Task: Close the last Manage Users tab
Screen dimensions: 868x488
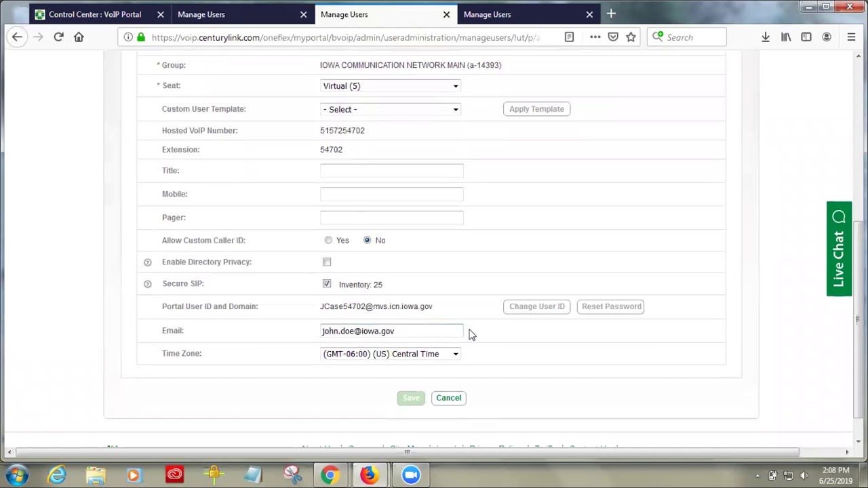Action: click(589, 14)
